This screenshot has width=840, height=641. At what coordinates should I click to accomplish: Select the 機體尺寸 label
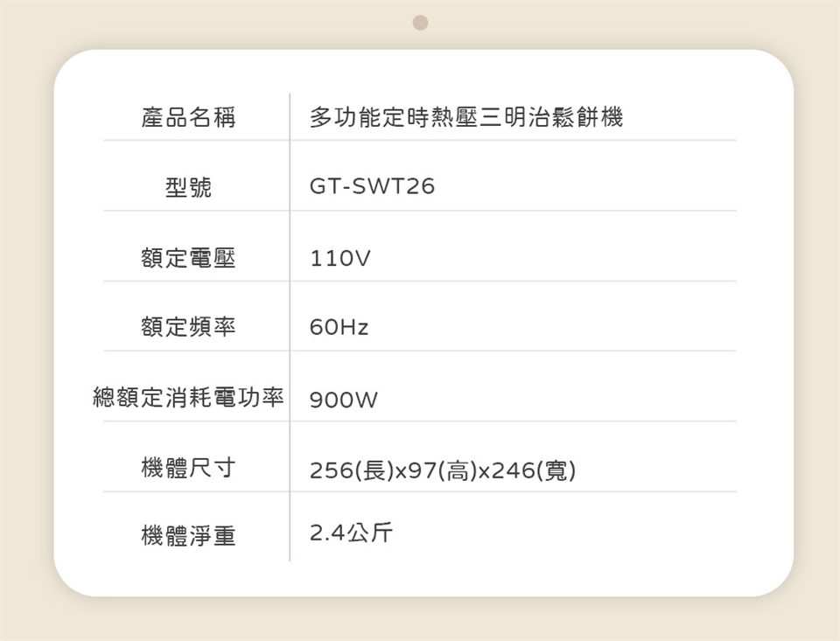[188, 469]
